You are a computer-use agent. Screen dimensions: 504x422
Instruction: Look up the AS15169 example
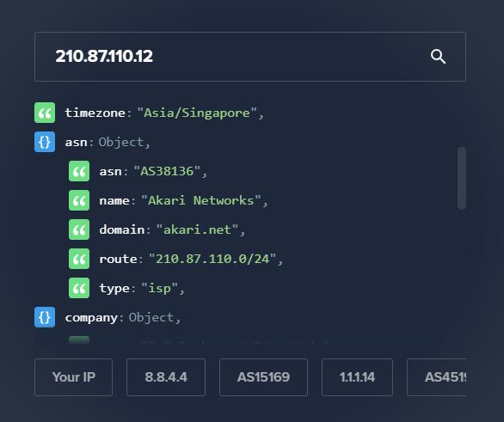click(263, 377)
